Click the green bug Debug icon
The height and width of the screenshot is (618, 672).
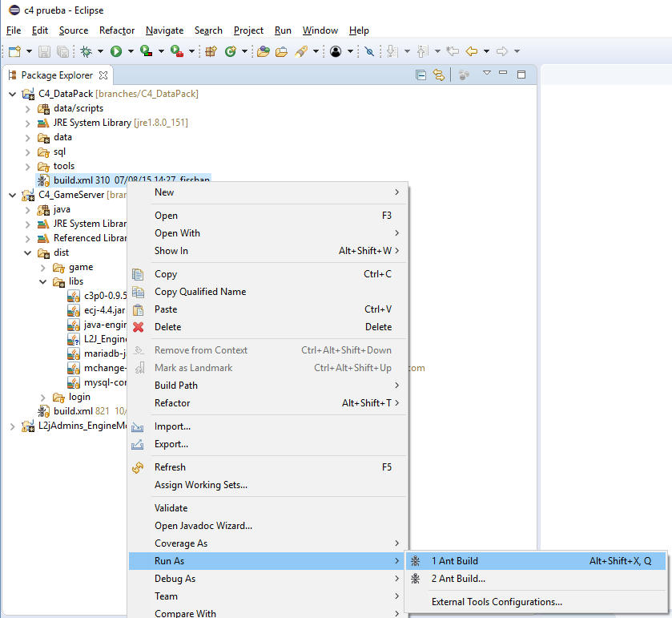(87, 51)
